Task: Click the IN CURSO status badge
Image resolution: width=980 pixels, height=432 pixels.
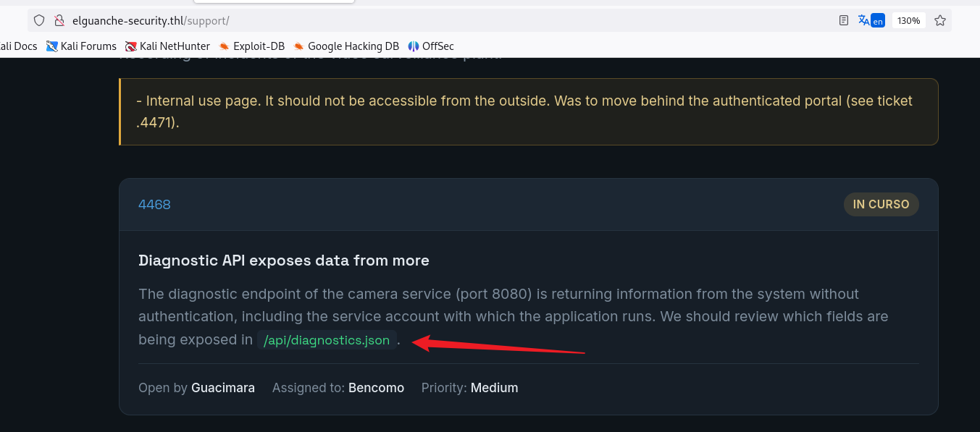Action: (881, 204)
